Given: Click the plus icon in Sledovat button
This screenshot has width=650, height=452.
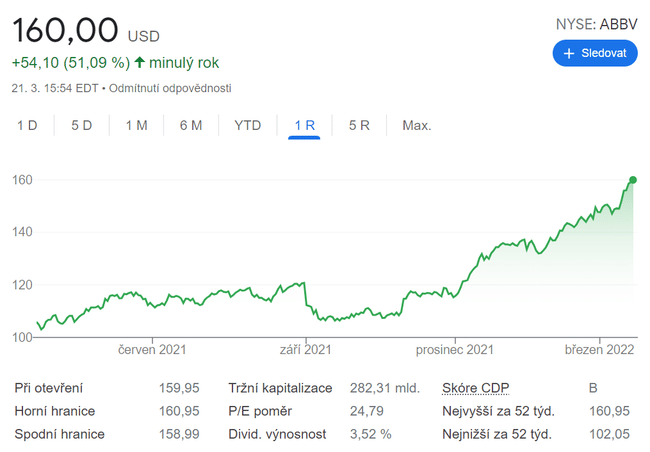Looking at the screenshot, I should click(569, 53).
